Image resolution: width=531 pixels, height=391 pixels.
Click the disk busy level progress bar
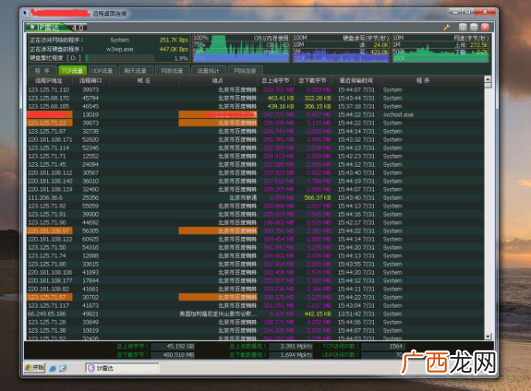point(120,58)
